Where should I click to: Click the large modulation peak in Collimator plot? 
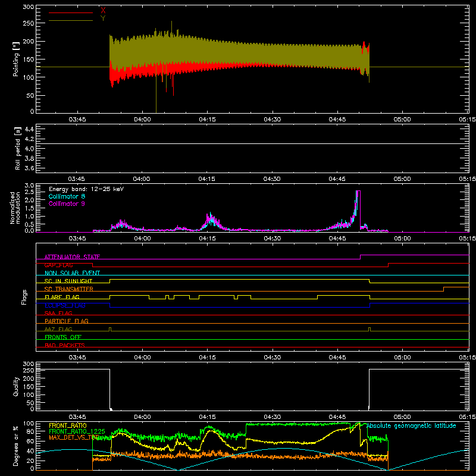(358, 209)
